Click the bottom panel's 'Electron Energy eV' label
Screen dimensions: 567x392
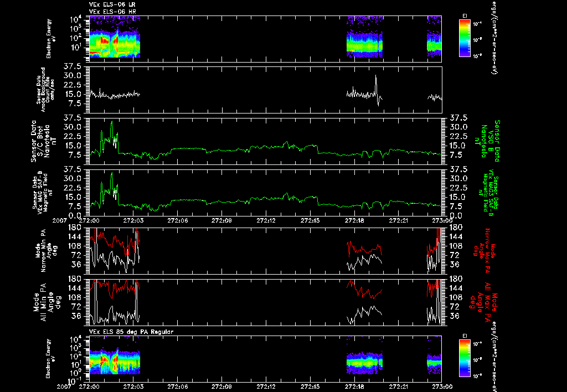pyautogui.click(x=50, y=358)
